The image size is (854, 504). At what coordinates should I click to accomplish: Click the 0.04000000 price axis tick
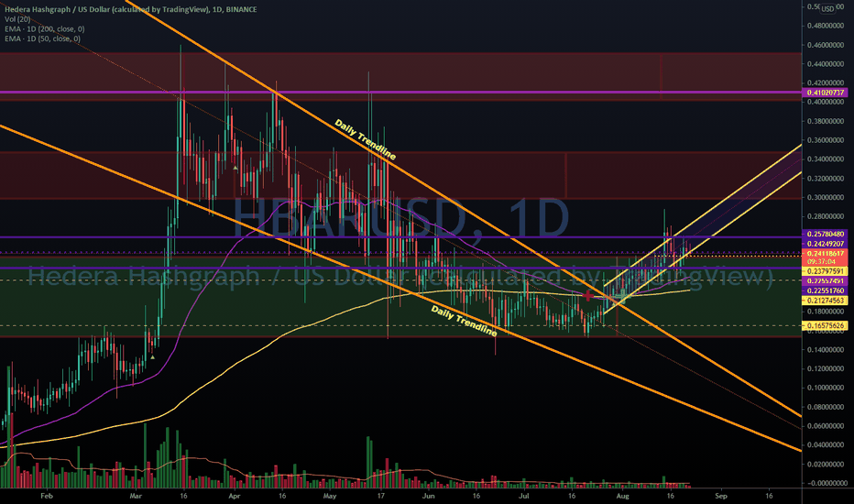pyautogui.click(x=826, y=445)
